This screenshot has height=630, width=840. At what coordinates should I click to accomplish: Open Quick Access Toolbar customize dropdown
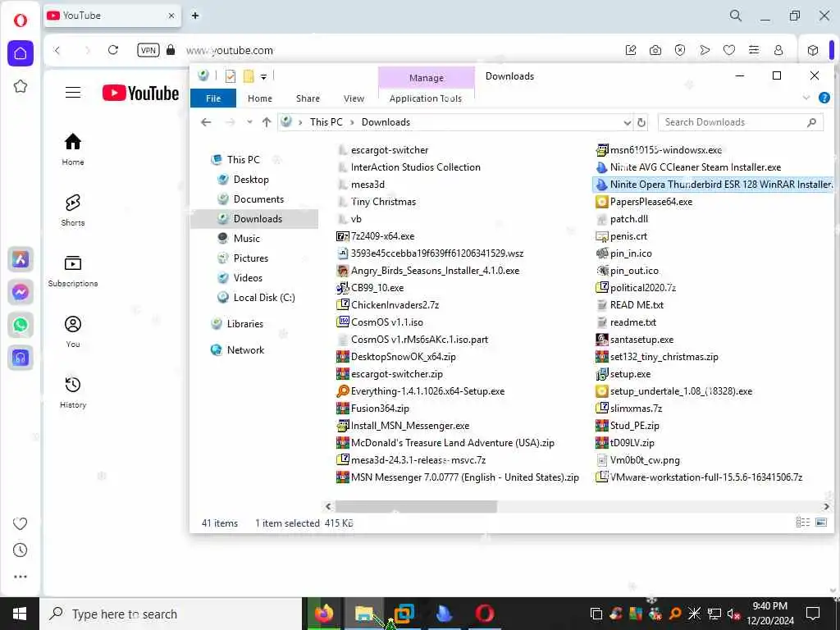click(263, 76)
